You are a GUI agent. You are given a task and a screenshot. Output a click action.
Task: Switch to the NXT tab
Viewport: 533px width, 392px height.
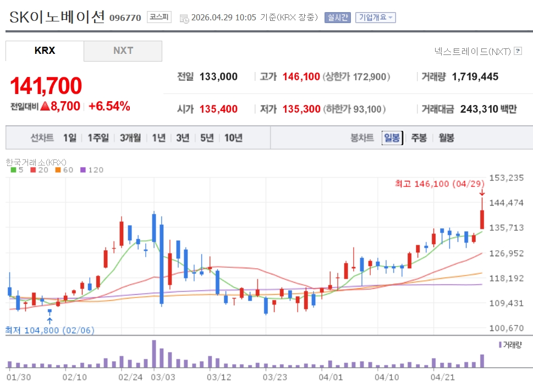click(123, 51)
